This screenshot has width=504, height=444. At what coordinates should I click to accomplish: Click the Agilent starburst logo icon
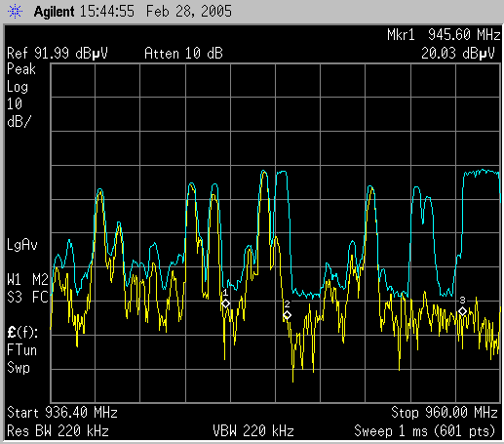[15, 12]
